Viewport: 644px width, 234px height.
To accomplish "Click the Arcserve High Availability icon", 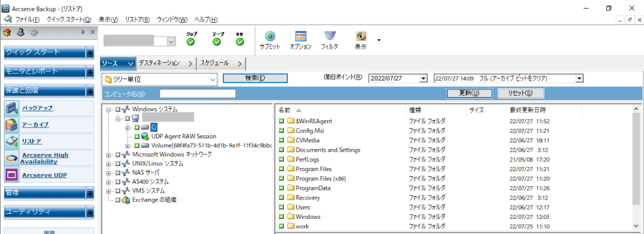I will (11, 158).
